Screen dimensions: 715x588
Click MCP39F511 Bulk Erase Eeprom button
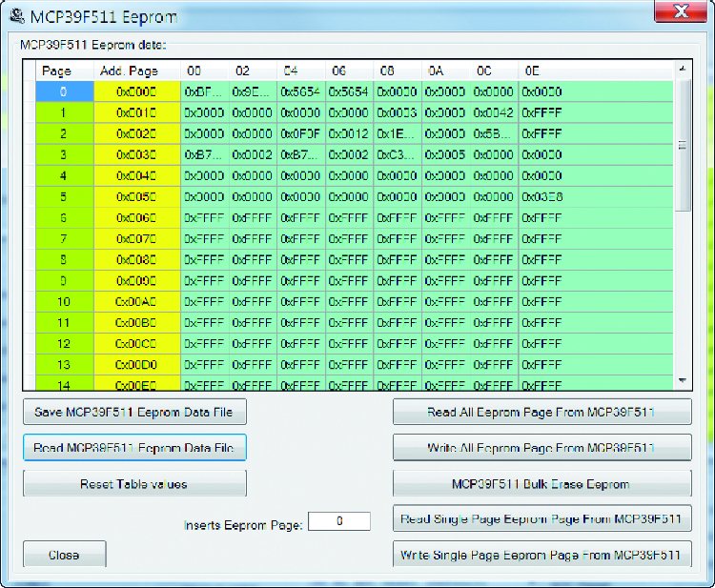click(x=541, y=483)
